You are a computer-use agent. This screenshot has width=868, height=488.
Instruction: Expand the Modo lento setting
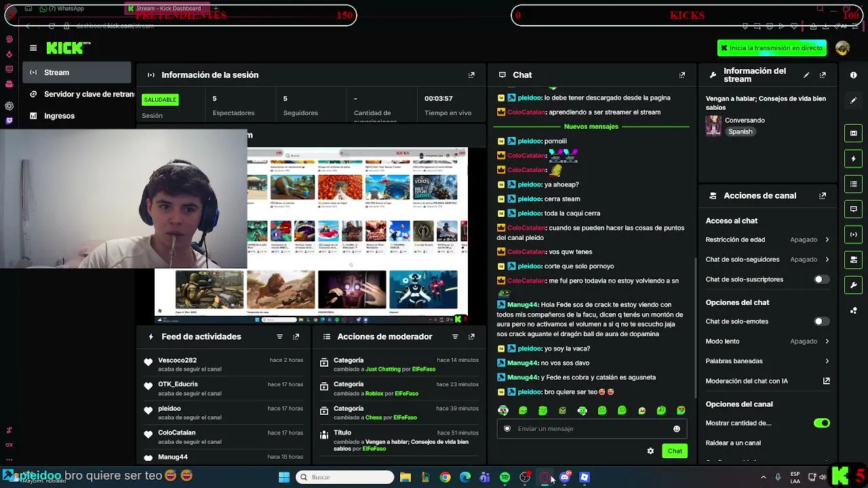768,342
